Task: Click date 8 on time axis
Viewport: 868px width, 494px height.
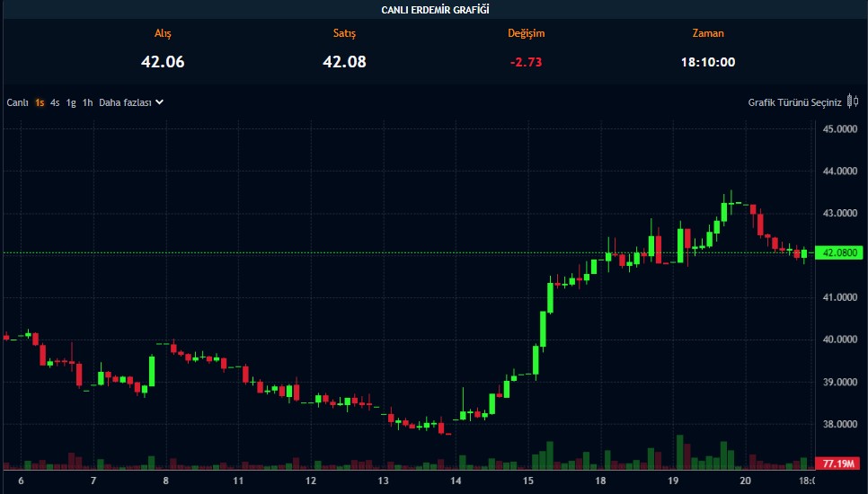Action: [166, 481]
